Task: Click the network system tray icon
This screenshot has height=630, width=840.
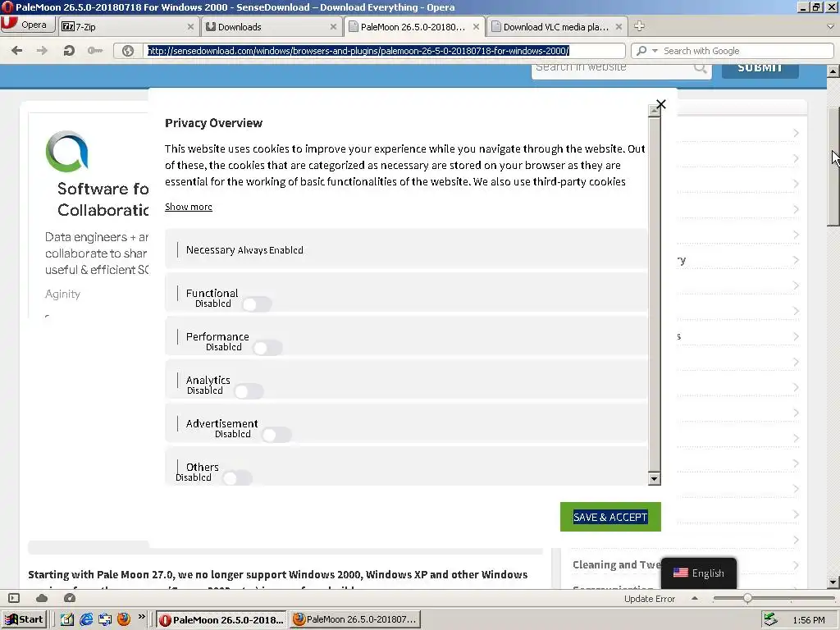Action: click(770, 620)
